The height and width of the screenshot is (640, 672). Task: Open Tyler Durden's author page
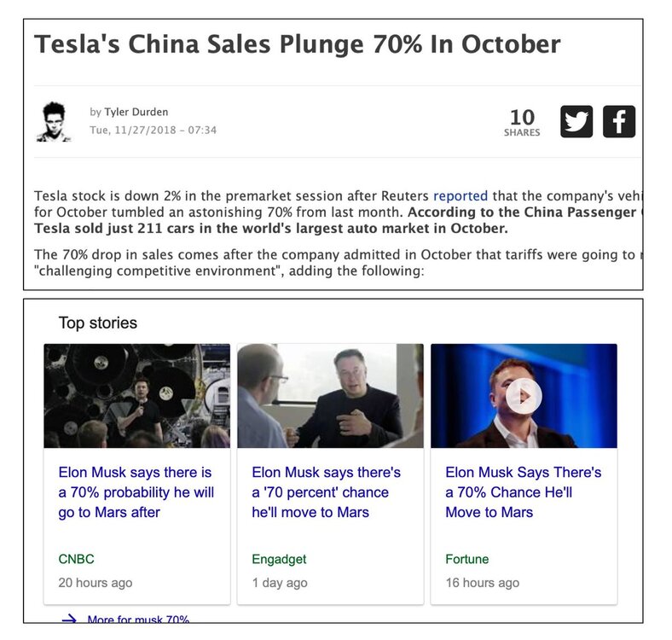(138, 112)
